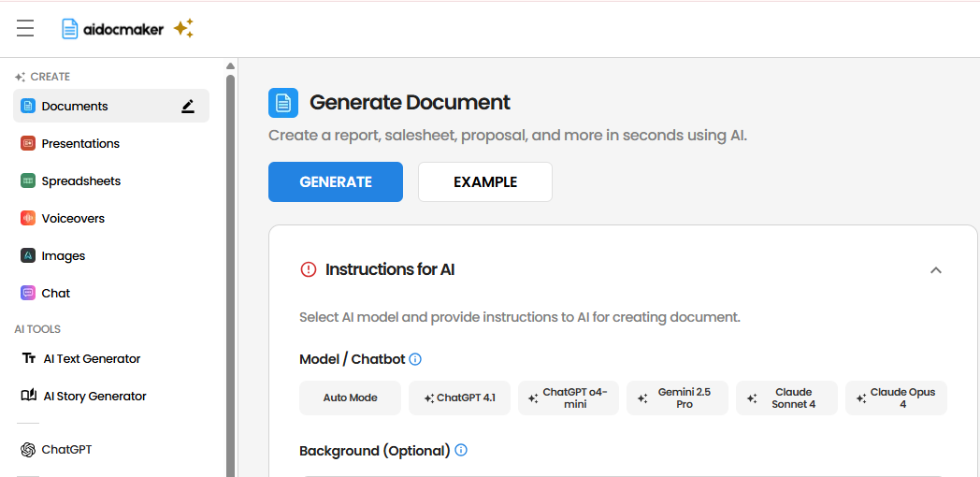980x477 pixels.
Task: Choose the Claude Sonnet 4 model
Action: (x=786, y=397)
